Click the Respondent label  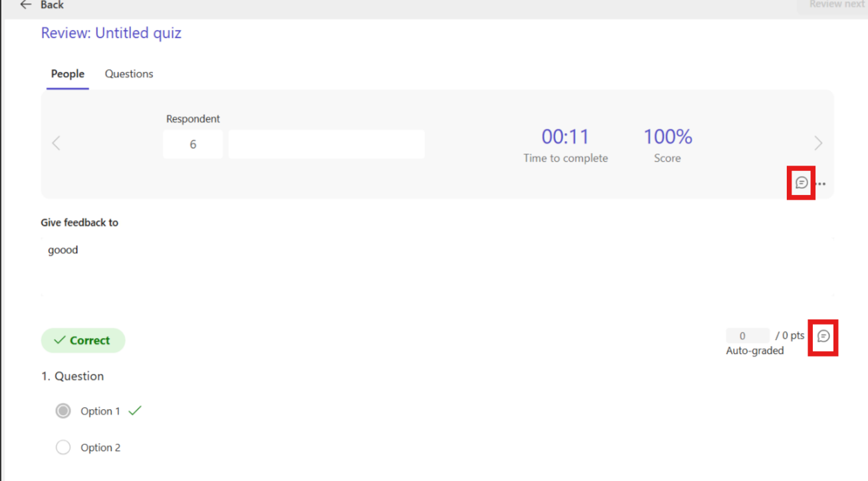[193, 119]
